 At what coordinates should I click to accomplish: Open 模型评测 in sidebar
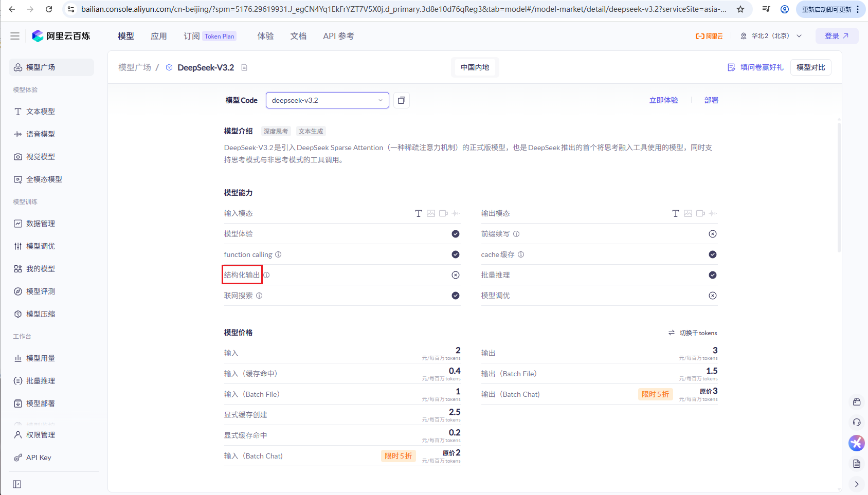tap(51, 291)
